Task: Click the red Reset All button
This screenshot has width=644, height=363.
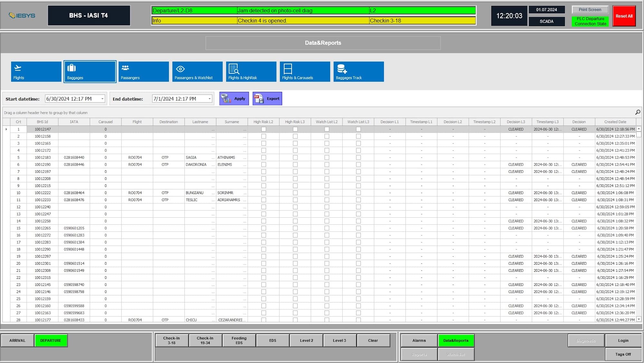Action: pos(624,16)
